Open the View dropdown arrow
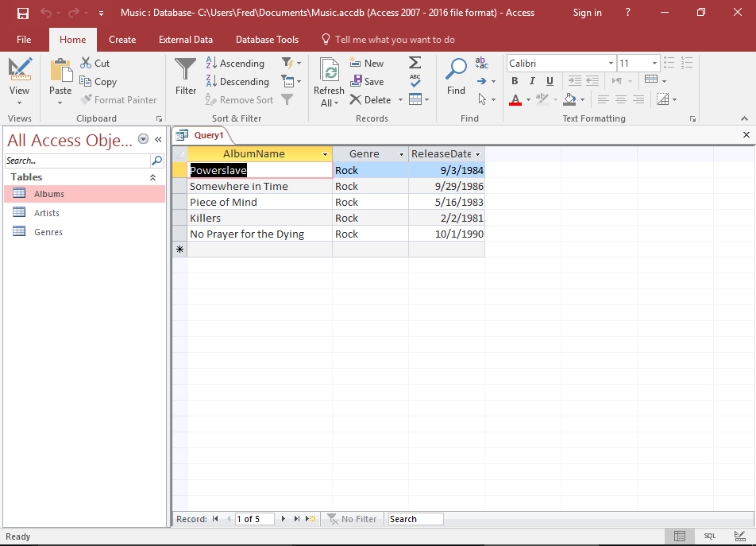Viewport: 756px width, 546px height. tap(19, 101)
